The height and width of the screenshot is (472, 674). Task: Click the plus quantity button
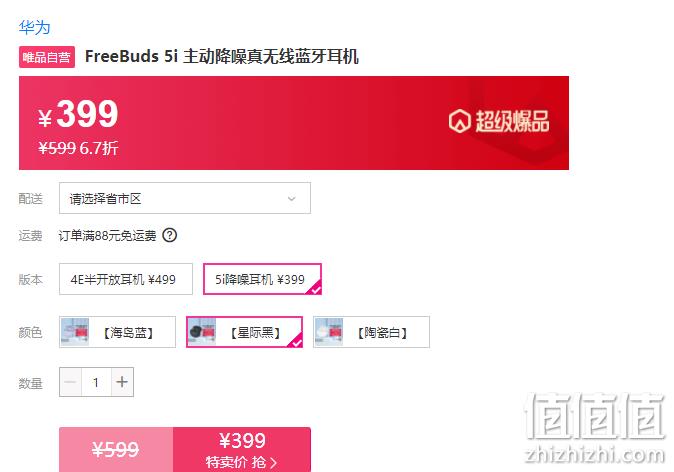point(122,382)
